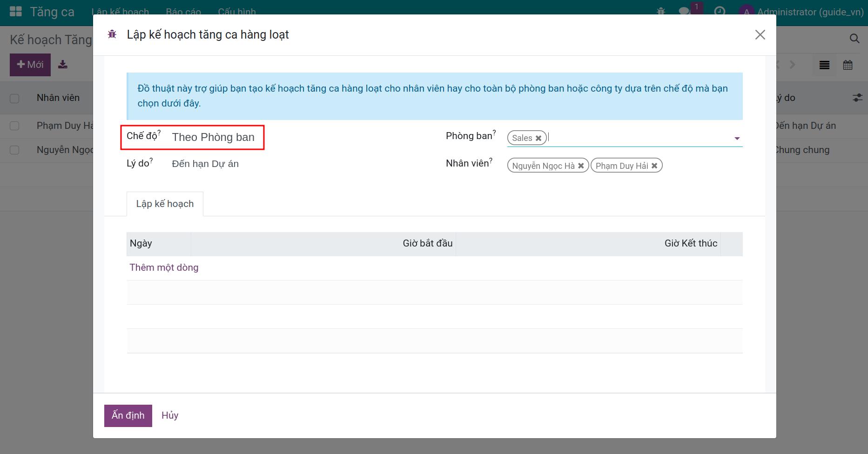Click Thêm một dòng link
This screenshot has width=868, height=454.
tap(164, 267)
